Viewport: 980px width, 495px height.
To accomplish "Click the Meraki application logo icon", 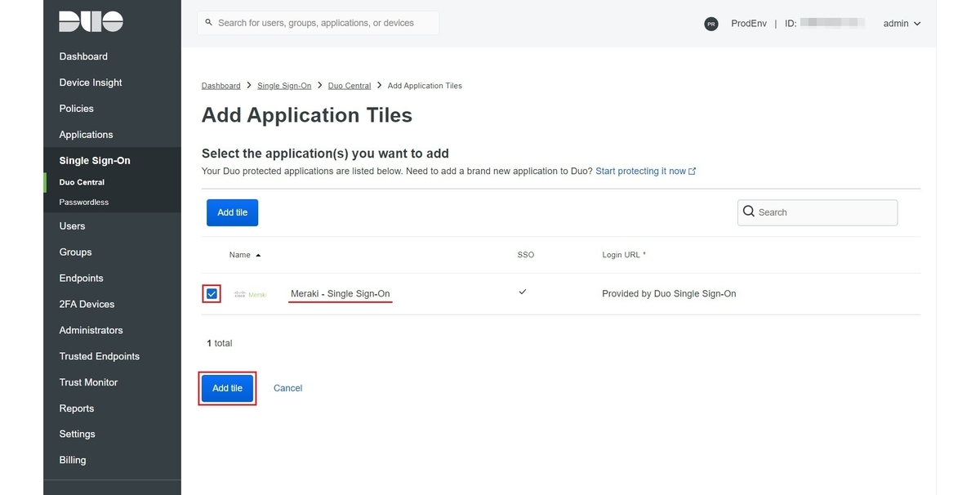I will pos(250,294).
